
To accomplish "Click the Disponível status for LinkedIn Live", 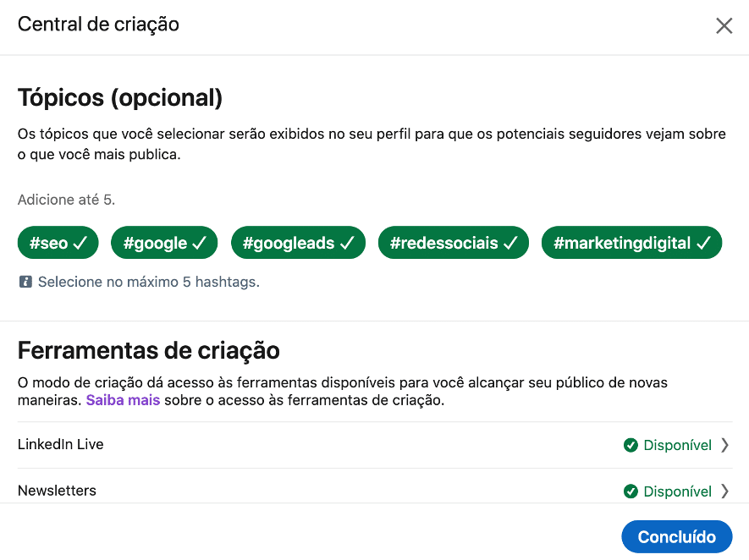I will 677,445.
